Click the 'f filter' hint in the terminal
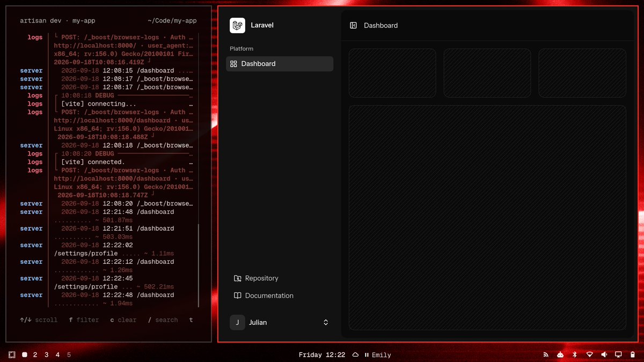 [84, 320]
